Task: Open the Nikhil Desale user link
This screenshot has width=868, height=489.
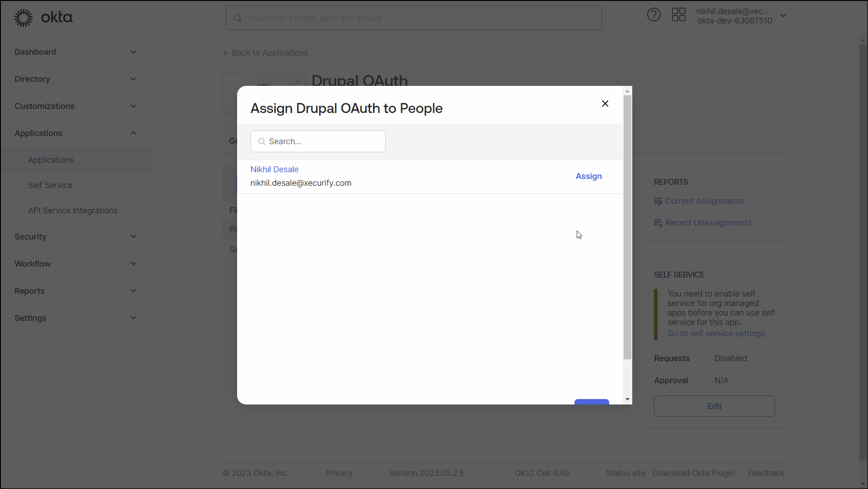Action: pyautogui.click(x=274, y=169)
